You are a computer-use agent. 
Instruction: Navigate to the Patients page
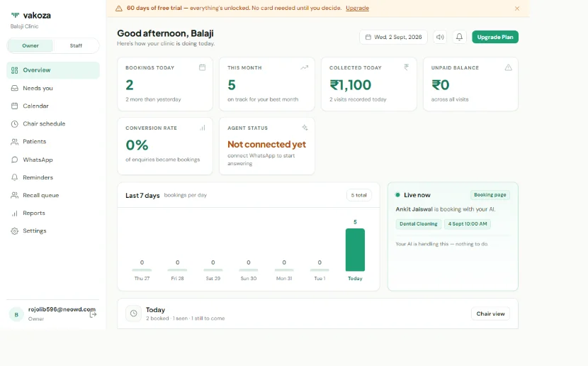coord(53,142)
